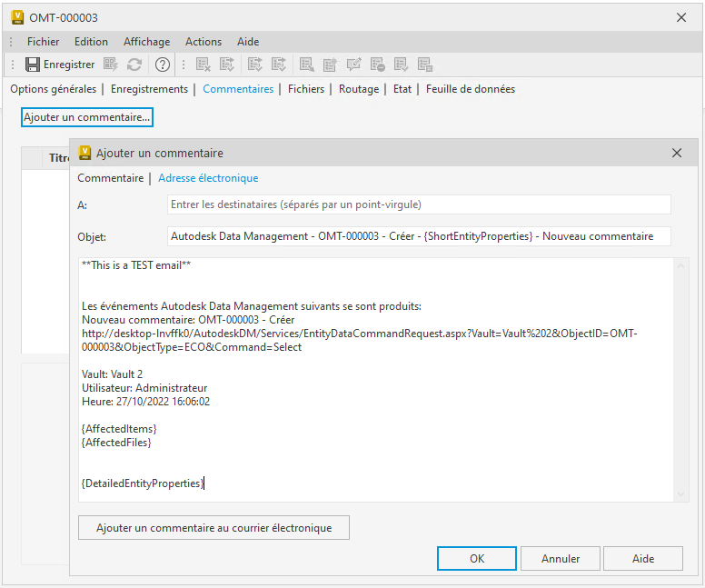This screenshot has width=705, height=588.
Task: Switch to Etat tab
Action: coord(402,89)
